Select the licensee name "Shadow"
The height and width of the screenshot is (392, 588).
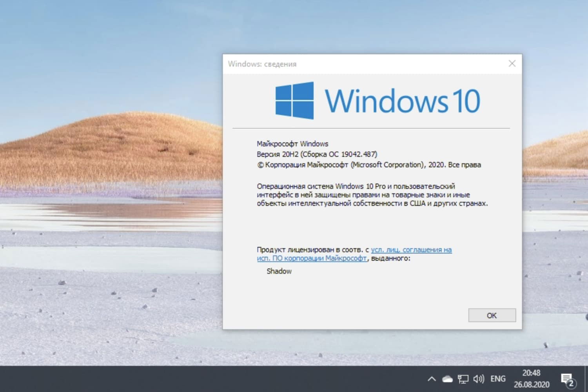(279, 271)
